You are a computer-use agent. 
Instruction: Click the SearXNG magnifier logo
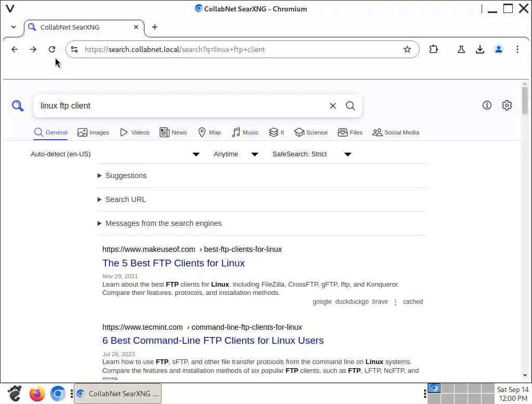(18, 106)
